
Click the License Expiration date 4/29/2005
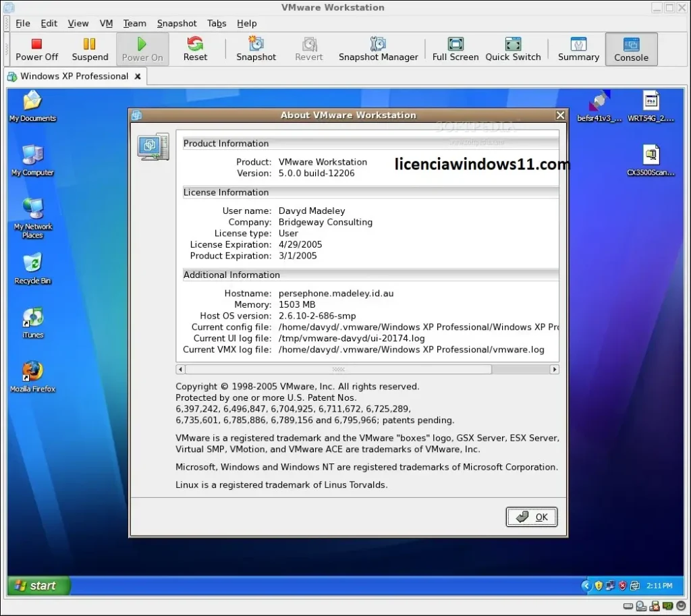(x=300, y=244)
